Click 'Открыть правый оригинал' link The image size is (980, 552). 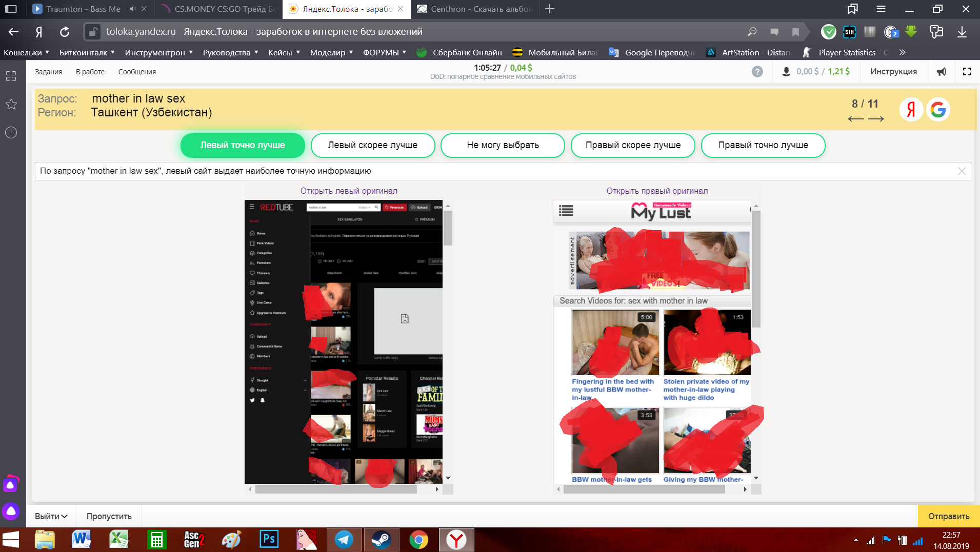click(x=657, y=191)
